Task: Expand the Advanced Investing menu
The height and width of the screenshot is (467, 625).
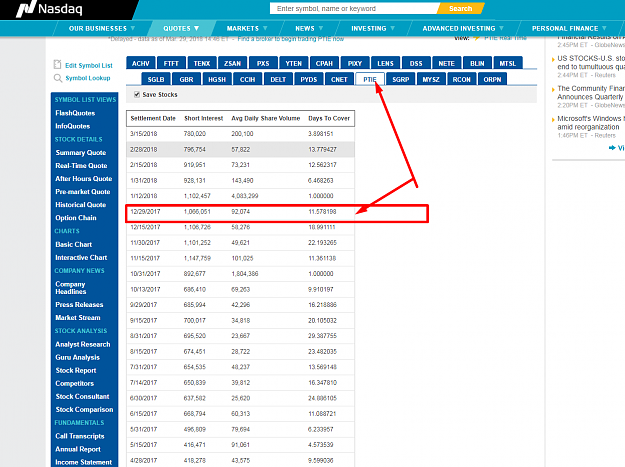Action: pyautogui.click(x=463, y=28)
